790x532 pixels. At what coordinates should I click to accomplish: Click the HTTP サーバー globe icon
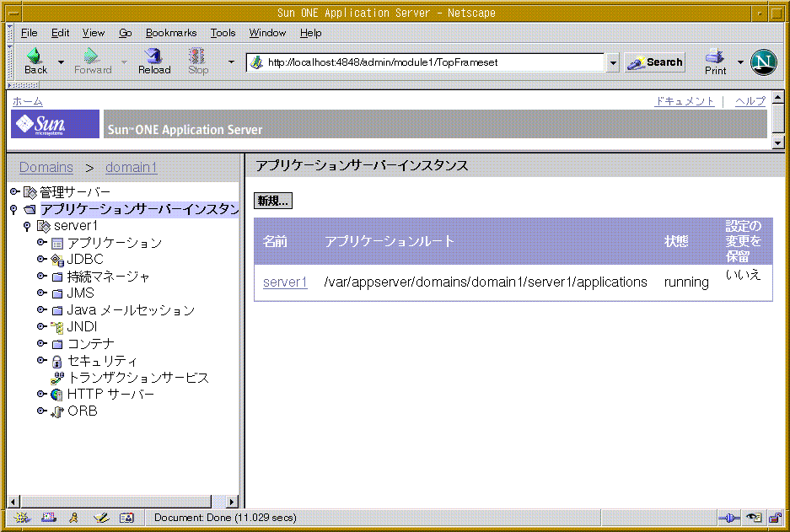click(57, 395)
